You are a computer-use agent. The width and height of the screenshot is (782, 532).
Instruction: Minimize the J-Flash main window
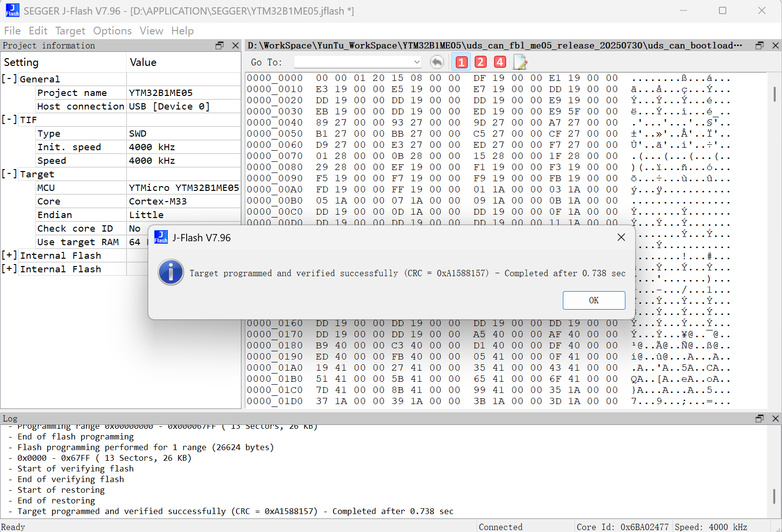point(683,11)
